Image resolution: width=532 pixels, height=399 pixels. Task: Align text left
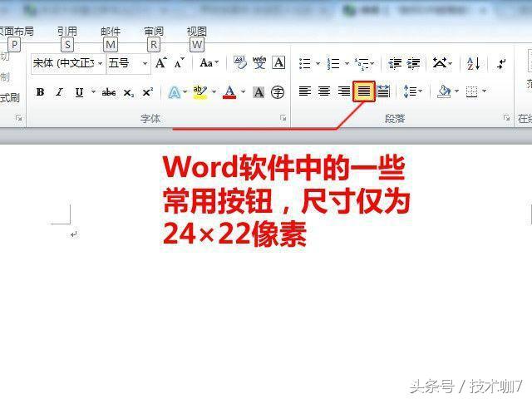click(x=305, y=91)
